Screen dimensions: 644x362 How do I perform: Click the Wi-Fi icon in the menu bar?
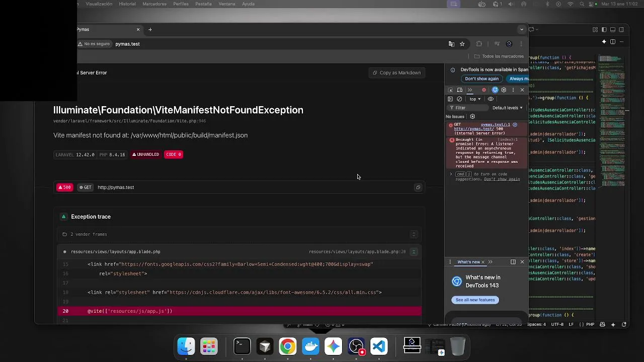tap(570, 4)
